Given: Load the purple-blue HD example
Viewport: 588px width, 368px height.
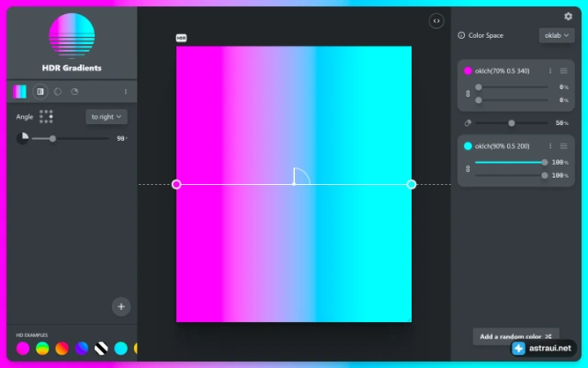Looking at the screenshot, I should coord(82,349).
